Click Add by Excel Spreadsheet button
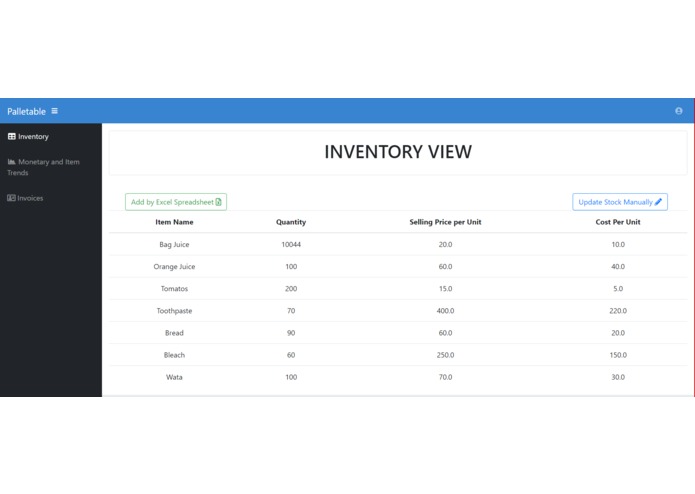 [176, 202]
